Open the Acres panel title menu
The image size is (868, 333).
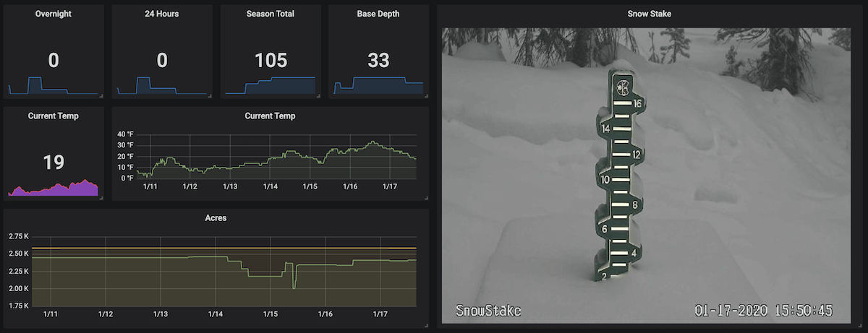pyautogui.click(x=216, y=217)
